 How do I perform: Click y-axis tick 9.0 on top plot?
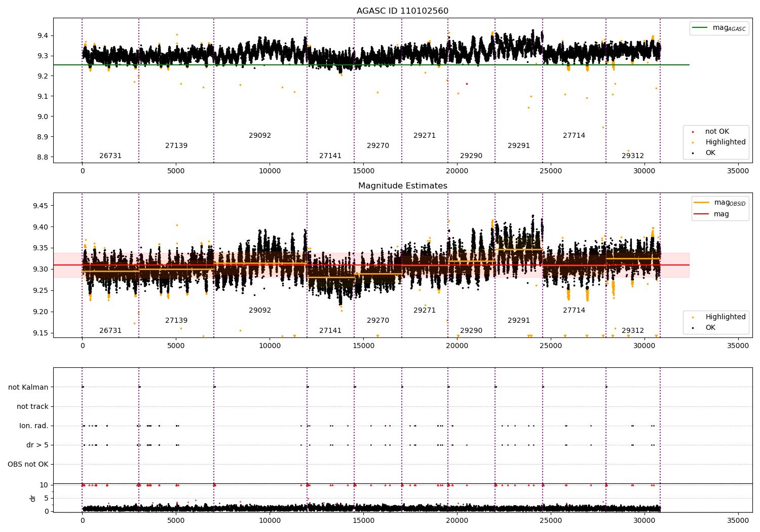pyautogui.click(x=43, y=117)
